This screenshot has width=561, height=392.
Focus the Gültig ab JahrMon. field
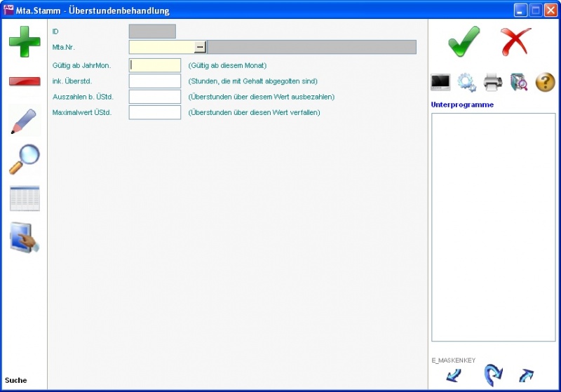(155, 65)
